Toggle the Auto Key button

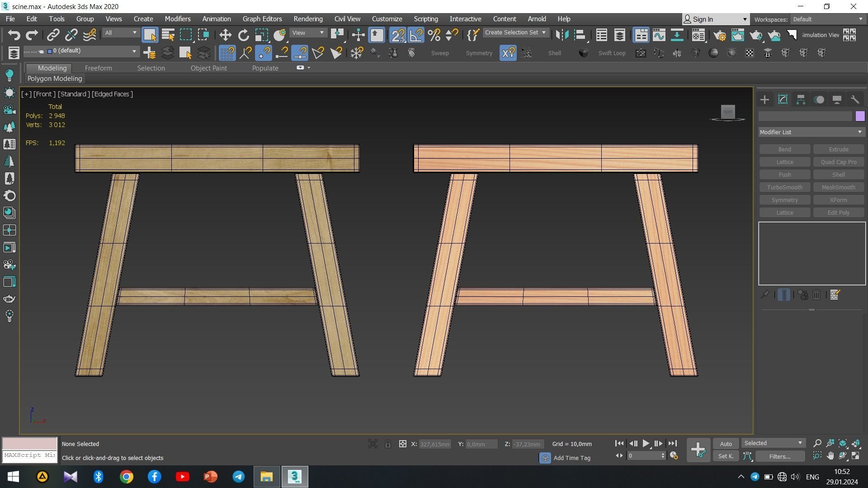pos(726,444)
